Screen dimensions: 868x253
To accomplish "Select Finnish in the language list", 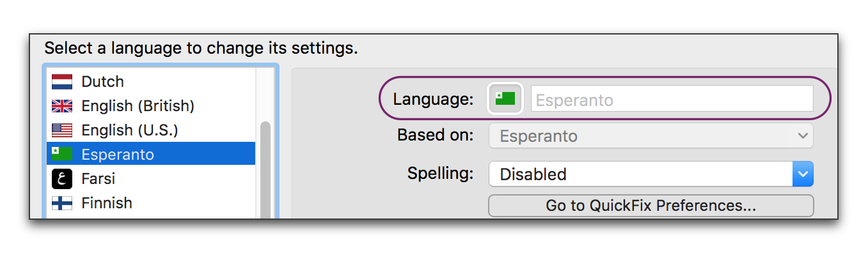I will click(x=151, y=203).
